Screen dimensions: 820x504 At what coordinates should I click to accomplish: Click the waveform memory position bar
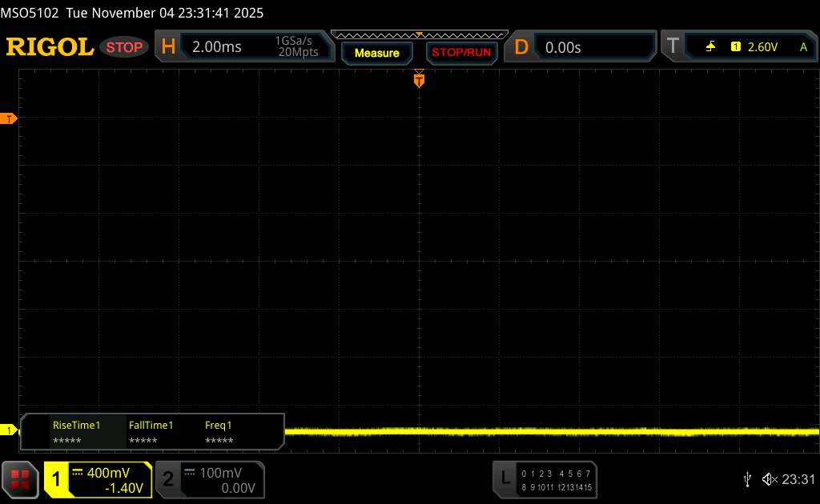pos(419,34)
